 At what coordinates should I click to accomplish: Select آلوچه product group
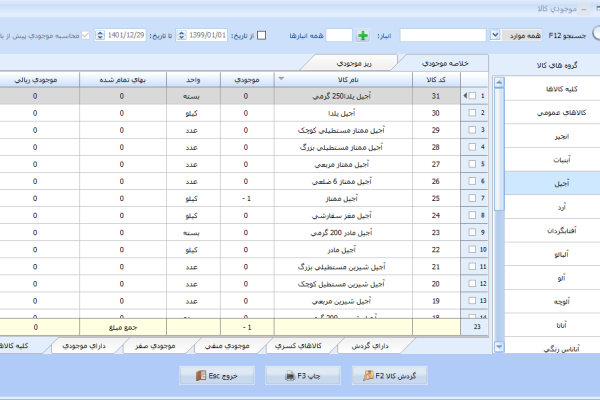[x=552, y=302]
